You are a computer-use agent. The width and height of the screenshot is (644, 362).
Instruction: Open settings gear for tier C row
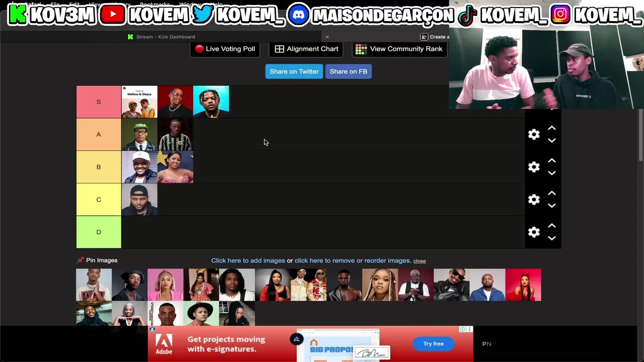[x=534, y=200]
